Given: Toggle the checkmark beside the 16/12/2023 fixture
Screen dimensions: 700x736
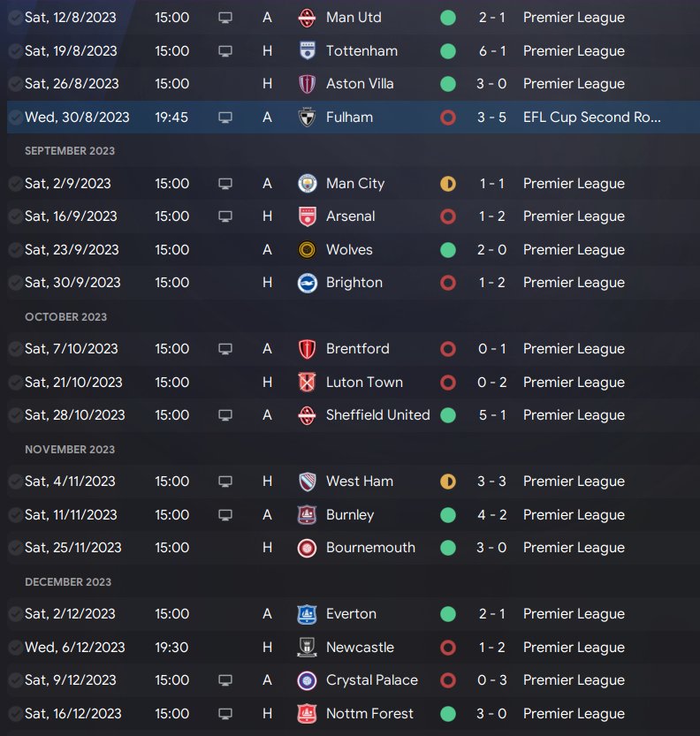Looking at the screenshot, I should (15, 714).
